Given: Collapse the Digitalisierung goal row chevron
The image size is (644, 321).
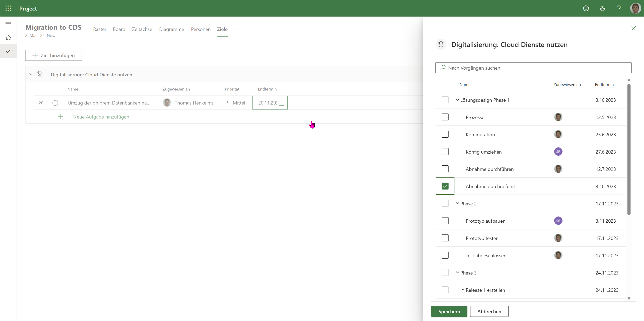Looking at the screenshot, I should tap(31, 74).
